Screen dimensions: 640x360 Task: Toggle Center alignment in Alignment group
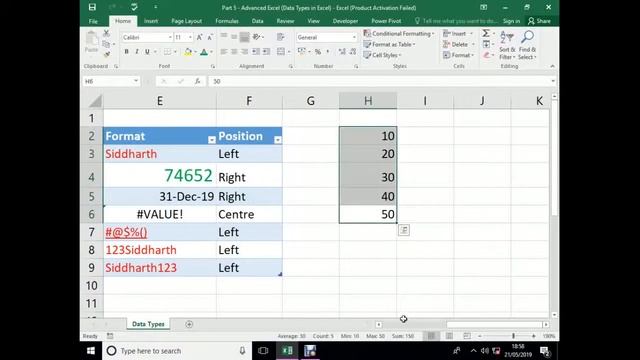click(234, 52)
